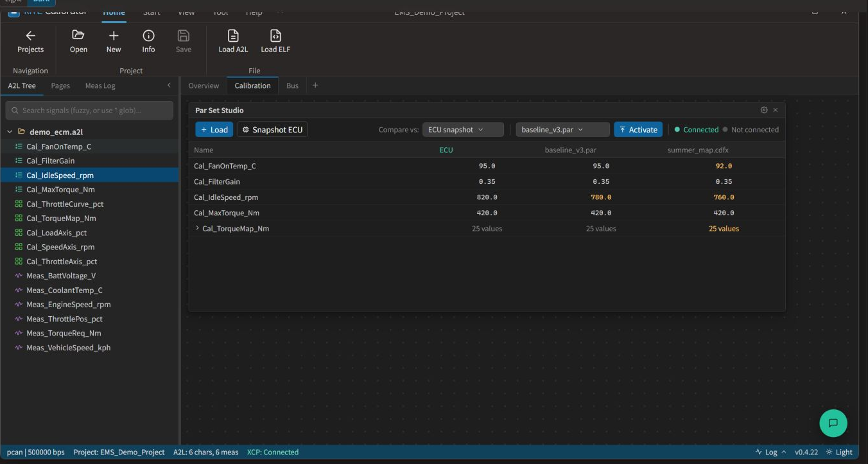The image size is (868, 464).
Task: Click the Activate button
Action: pos(638,130)
